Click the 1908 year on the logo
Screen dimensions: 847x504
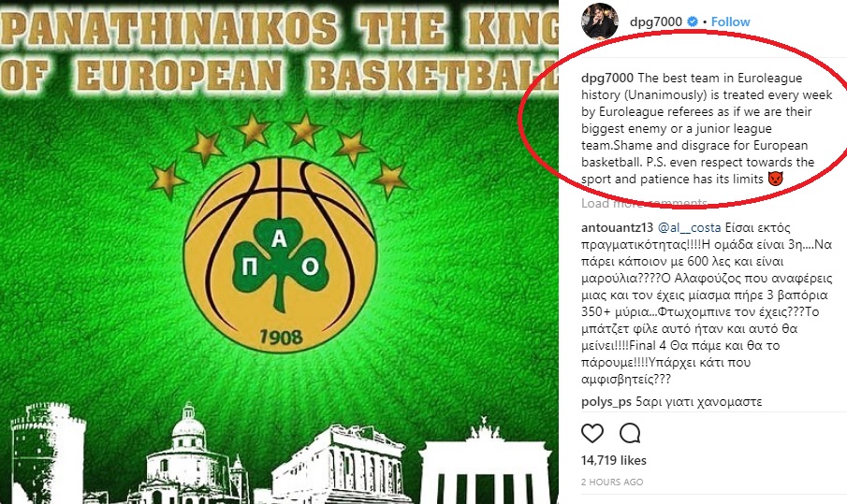click(x=281, y=338)
